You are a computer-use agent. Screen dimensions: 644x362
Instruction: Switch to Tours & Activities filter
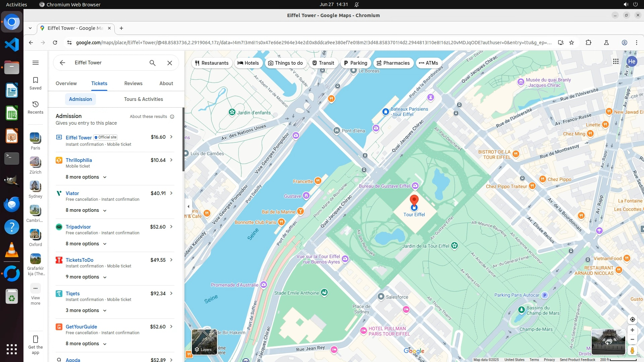tap(143, 99)
